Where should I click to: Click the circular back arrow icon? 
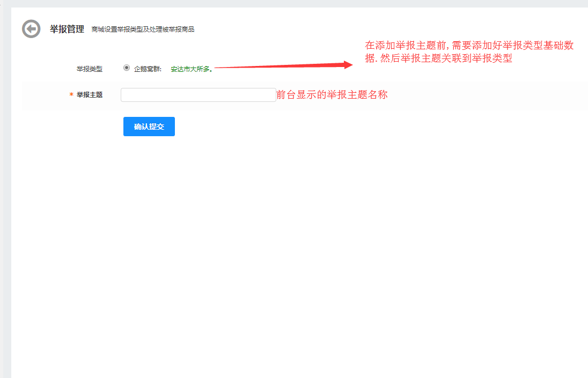31,29
